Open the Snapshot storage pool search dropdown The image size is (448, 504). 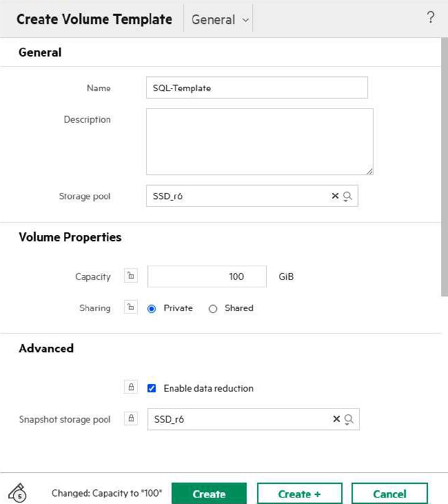coord(349,419)
